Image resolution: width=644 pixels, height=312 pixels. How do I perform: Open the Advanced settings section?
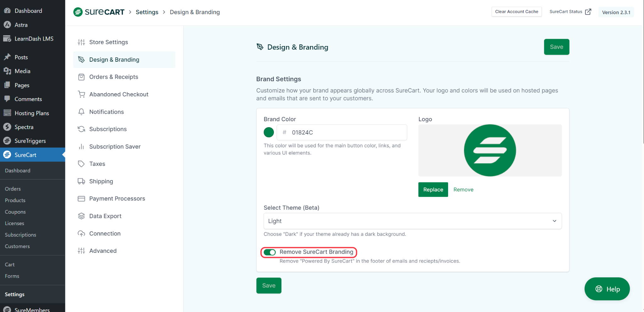coord(124,251)
